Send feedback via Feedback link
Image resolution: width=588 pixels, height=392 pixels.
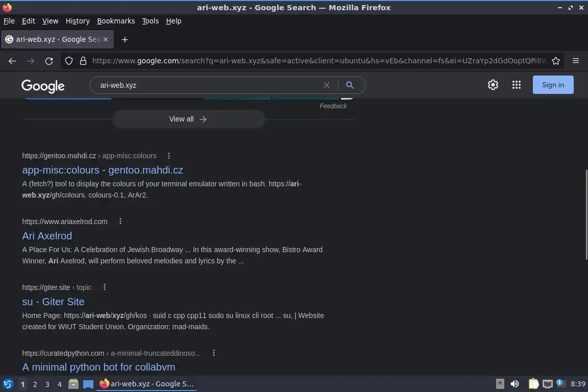pos(333,106)
